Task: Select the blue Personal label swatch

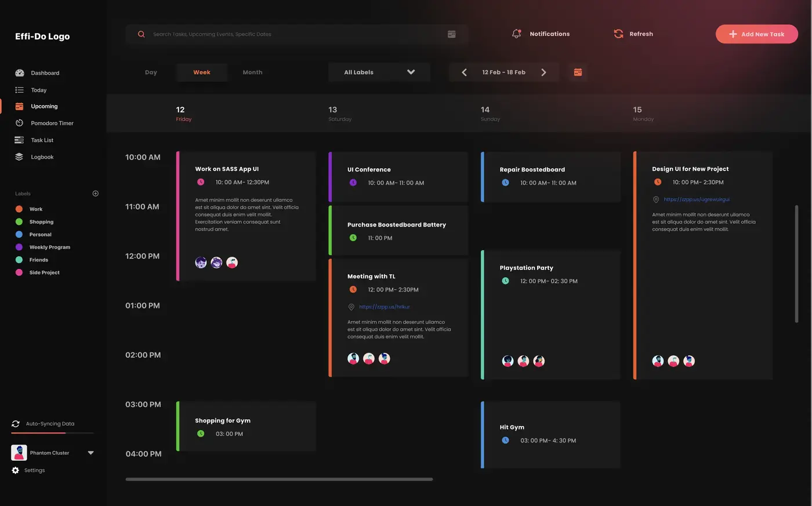Action: tap(19, 234)
